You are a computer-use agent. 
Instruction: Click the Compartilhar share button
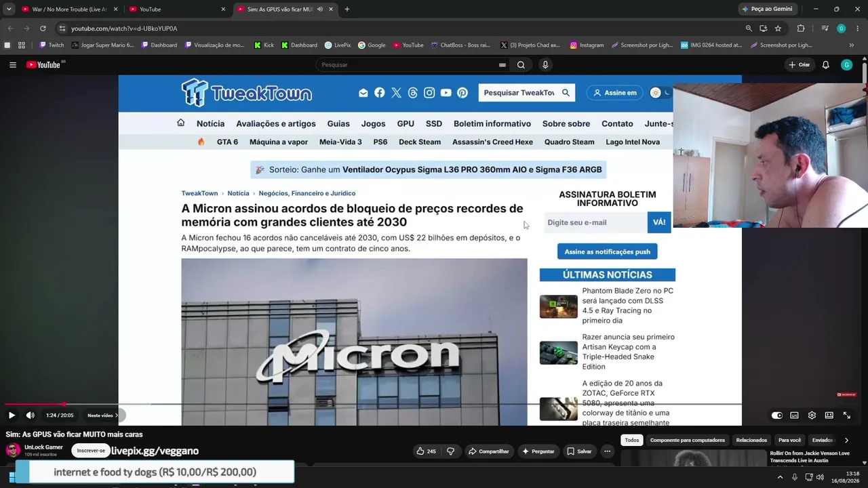(x=489, y=451)
